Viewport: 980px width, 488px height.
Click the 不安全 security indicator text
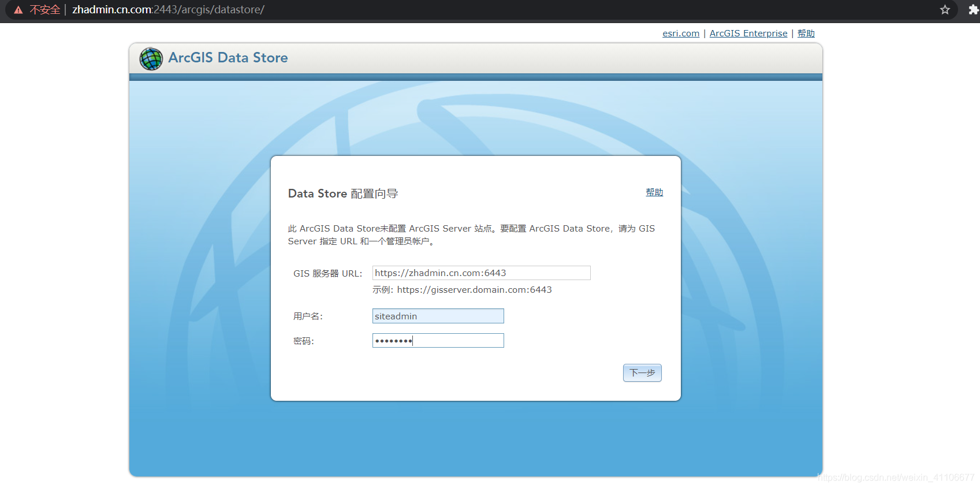click(x=45, y=10)
